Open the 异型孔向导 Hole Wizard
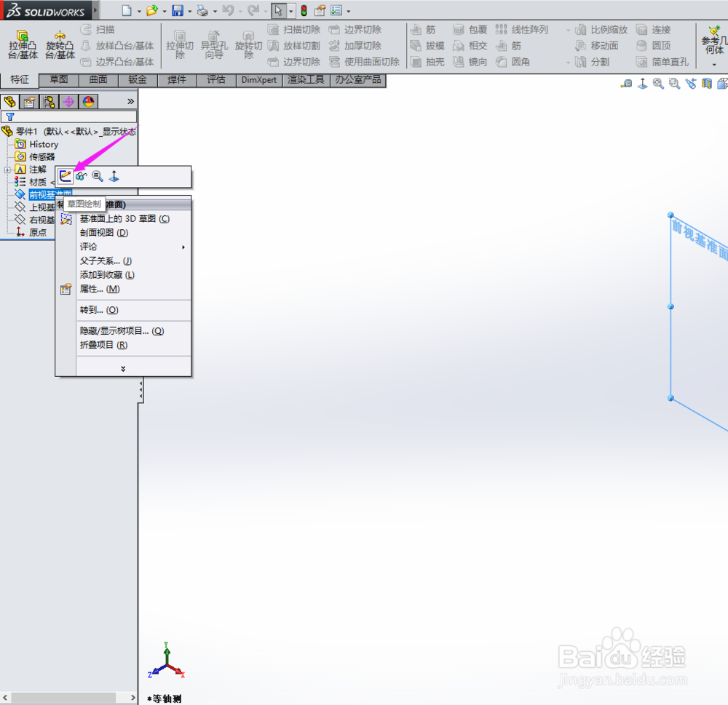This screenshot has width=728, height=705. [213, 45]
